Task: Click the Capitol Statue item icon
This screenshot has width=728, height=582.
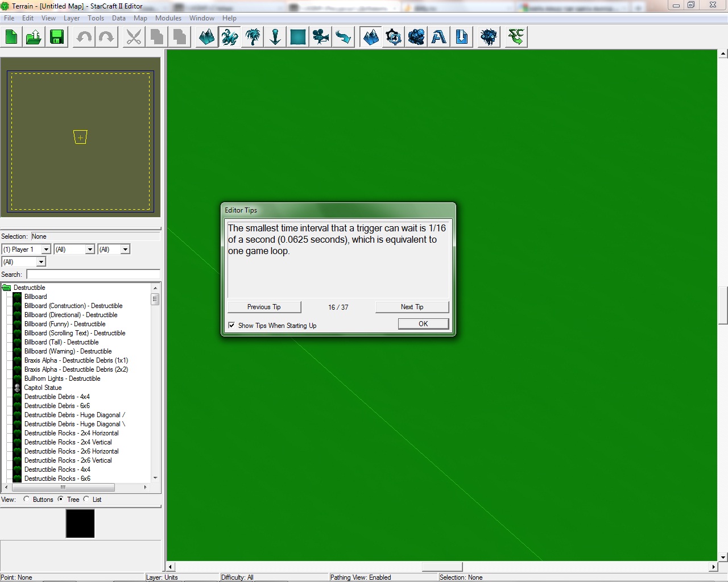Action: [x=17, y=388]
